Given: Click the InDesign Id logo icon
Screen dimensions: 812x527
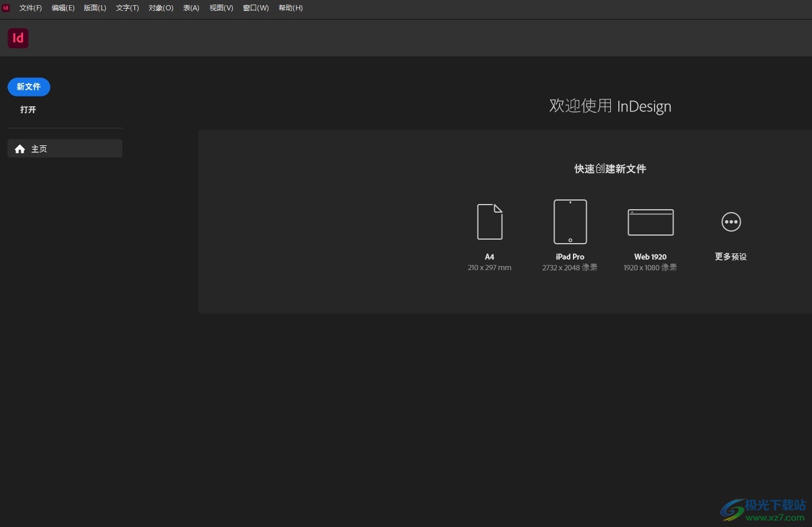Looking at the screenshot, I should [x=18, y=38].
